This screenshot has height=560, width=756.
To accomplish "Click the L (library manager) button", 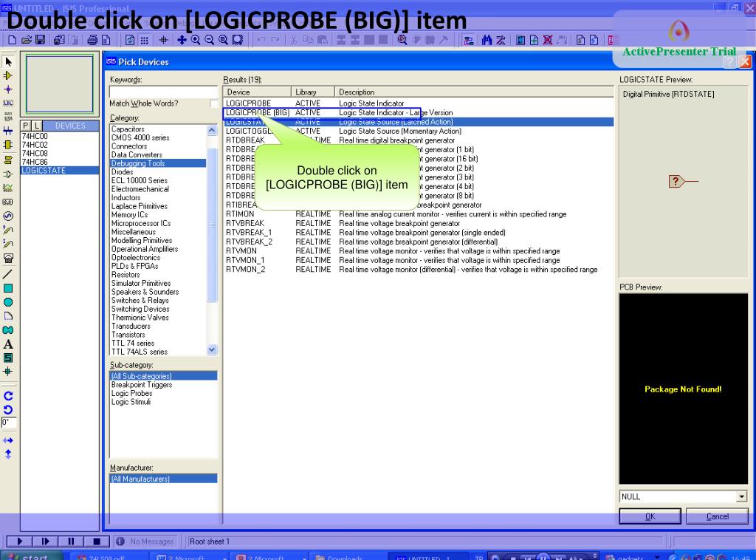I will pos(37,126).
